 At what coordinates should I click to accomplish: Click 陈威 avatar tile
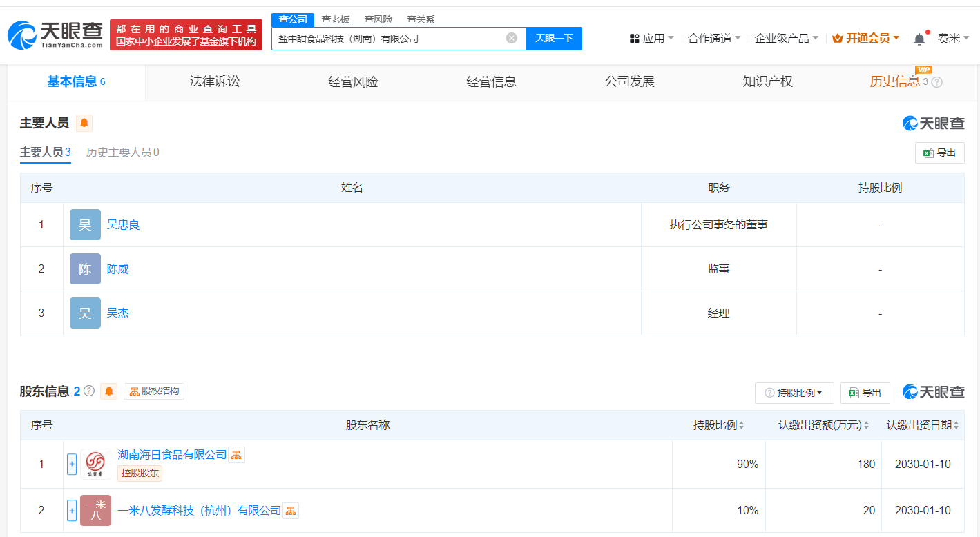coord(85,269)
